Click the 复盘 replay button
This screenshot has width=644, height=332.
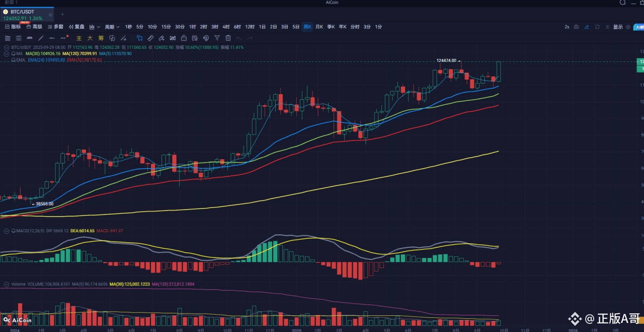76,27
